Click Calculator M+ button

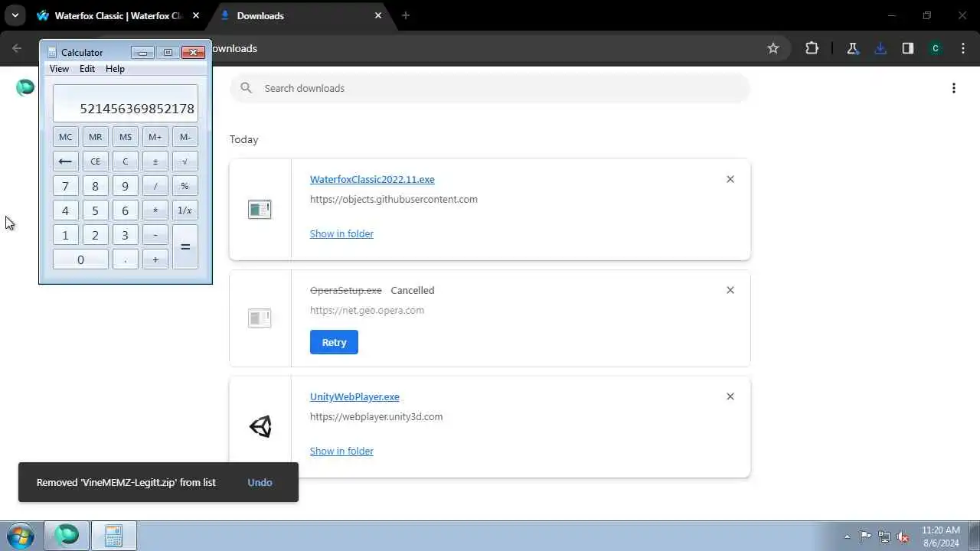point(155,137)
